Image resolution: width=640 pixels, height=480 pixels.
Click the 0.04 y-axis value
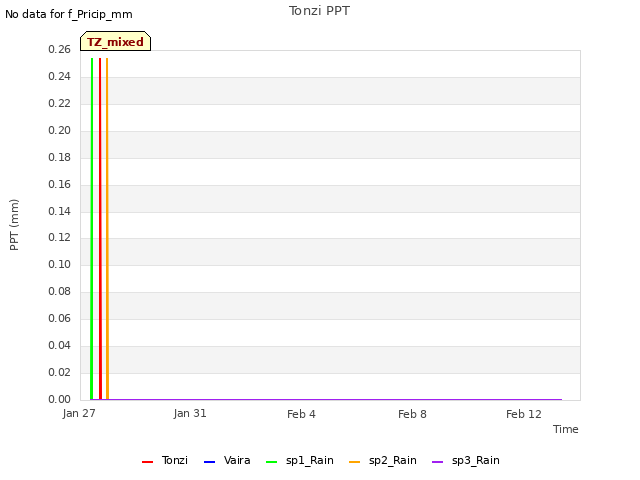coord(59,345)
